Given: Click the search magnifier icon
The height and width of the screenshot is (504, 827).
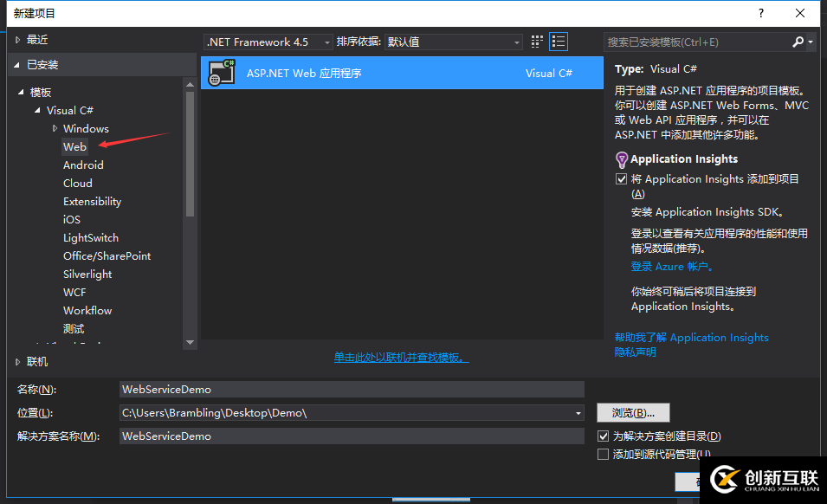Looking at the screenshot, I should 798,42.
